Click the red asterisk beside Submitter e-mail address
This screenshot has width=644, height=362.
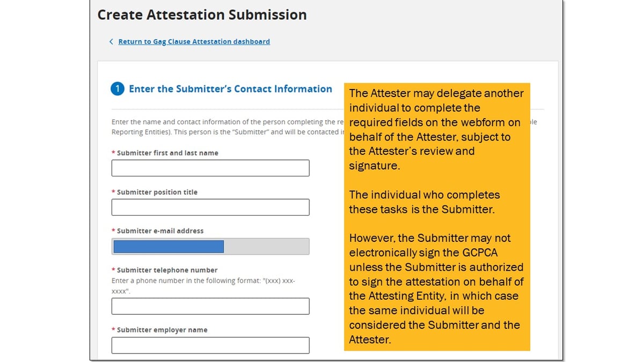click(x=113, y=231)
